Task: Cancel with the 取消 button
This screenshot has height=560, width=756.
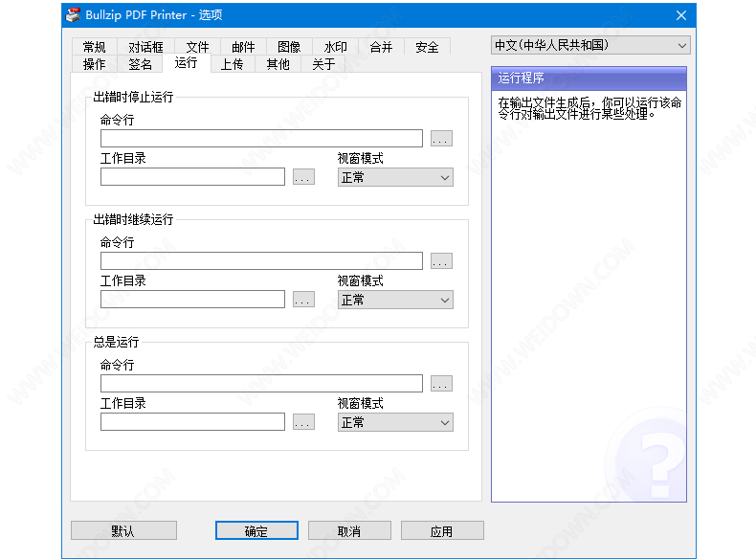Action: point(349,530)
